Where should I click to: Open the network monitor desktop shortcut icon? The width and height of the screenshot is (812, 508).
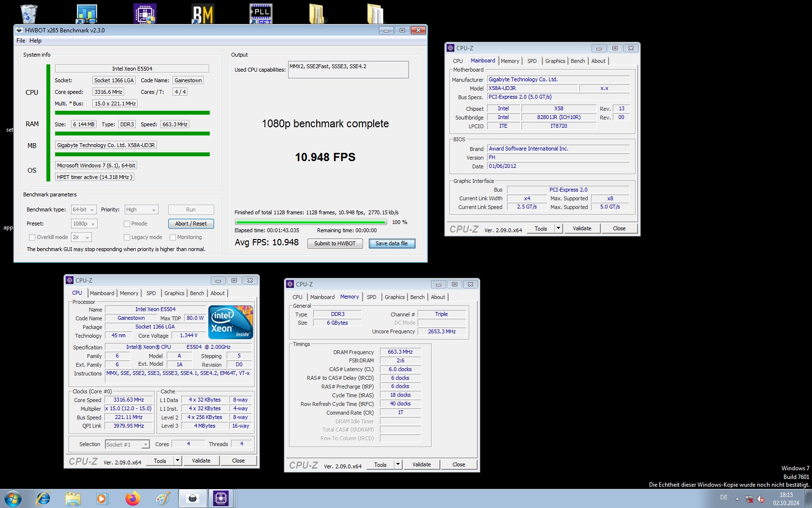pyautogui.click(x=87, y=14)
